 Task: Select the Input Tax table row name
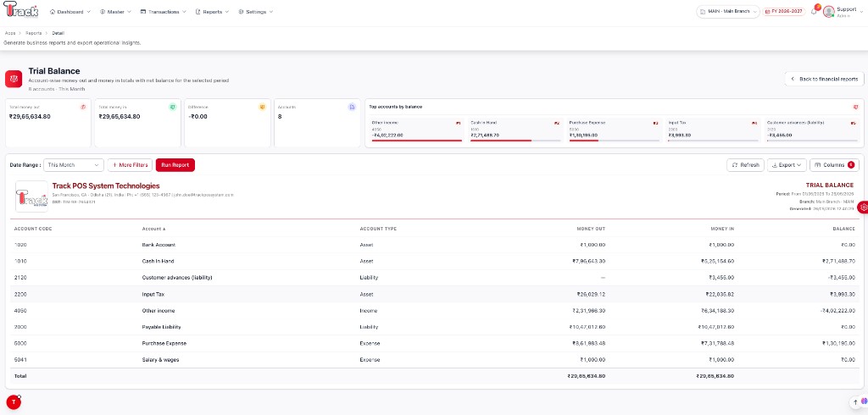click(x=153, y=295)
